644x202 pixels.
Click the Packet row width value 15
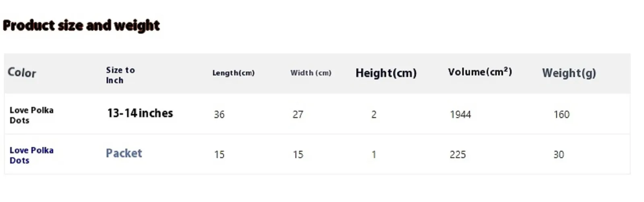tap(298, 154)
